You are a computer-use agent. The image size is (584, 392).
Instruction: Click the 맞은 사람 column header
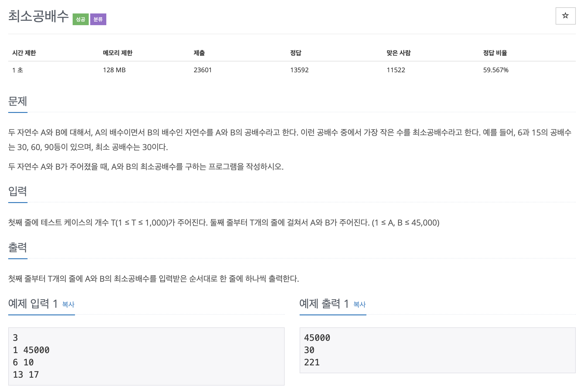(x=398, y=53)
